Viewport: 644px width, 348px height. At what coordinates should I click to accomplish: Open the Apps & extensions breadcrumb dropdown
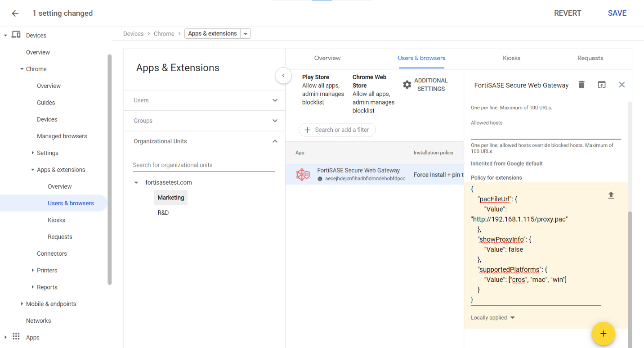point(246,33)
